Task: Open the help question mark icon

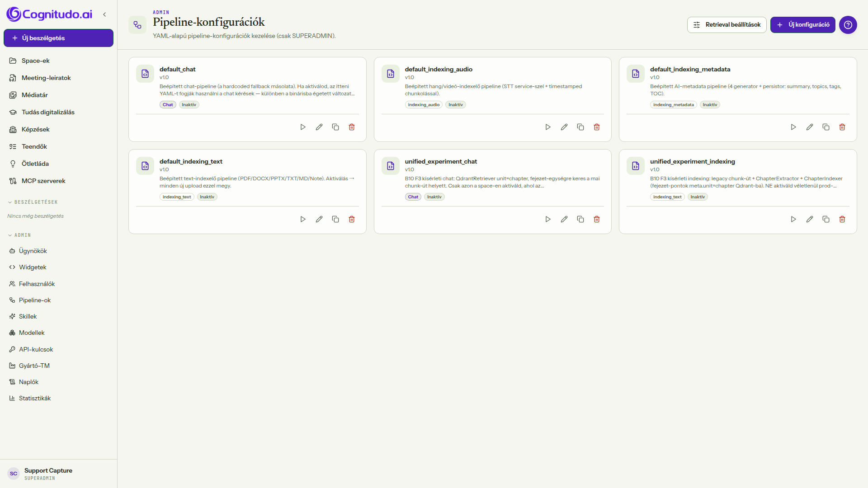Action: click(848, 25)
